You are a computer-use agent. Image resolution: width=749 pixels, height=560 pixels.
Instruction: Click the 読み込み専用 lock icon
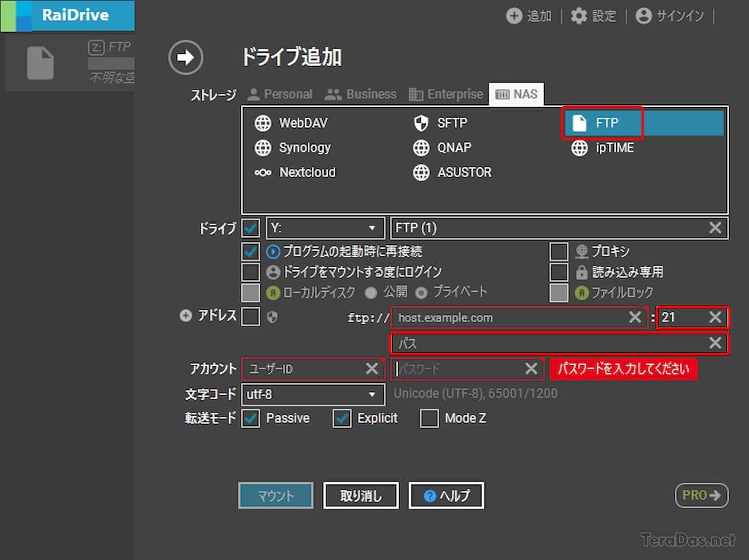pos(582,272)
